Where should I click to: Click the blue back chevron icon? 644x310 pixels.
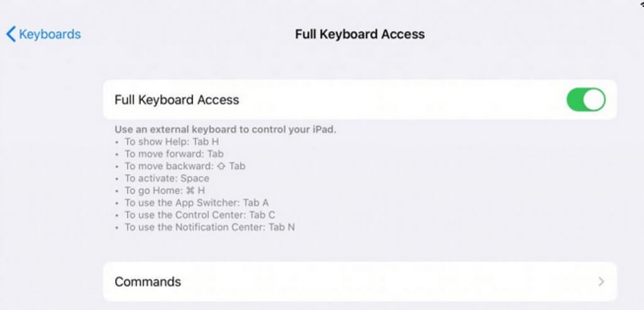coord(11,34)
